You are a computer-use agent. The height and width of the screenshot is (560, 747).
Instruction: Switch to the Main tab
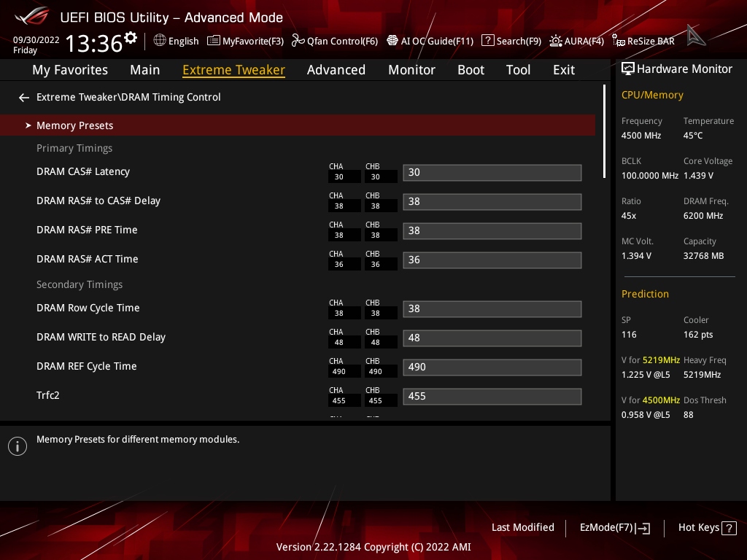click(145, 70)
